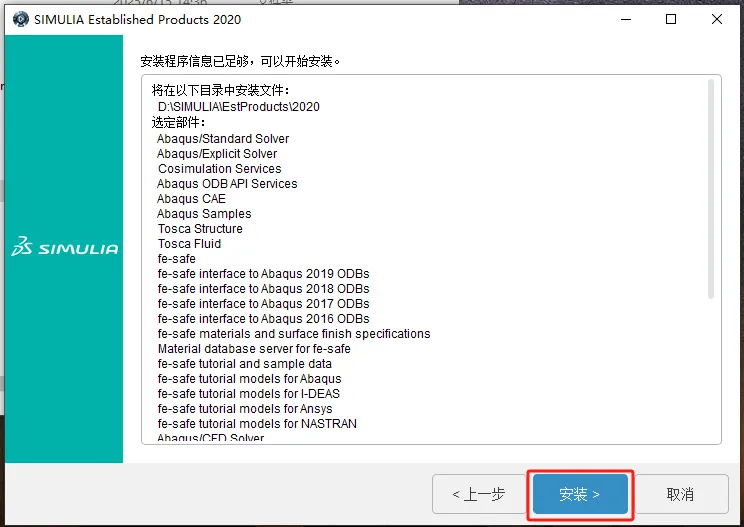Screen dimensions: 744x527
Task: Click the Tosca Fluid line
Action: click(189, 244)
